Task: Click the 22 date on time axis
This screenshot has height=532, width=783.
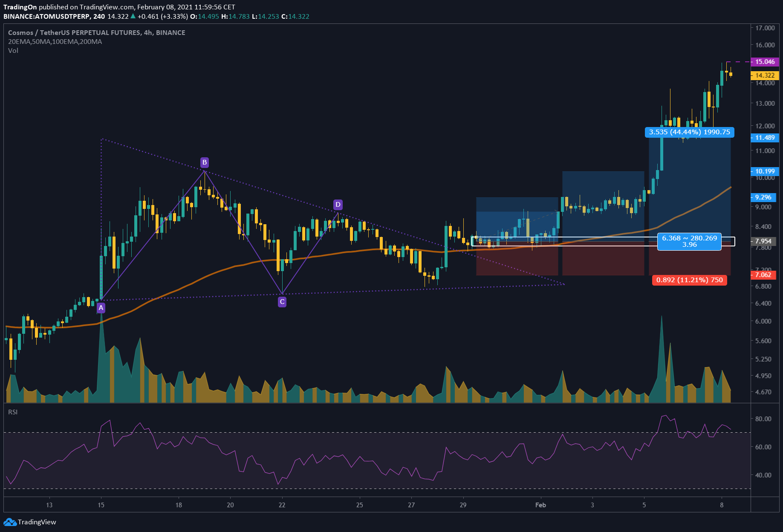Action: tap(282, 505)
